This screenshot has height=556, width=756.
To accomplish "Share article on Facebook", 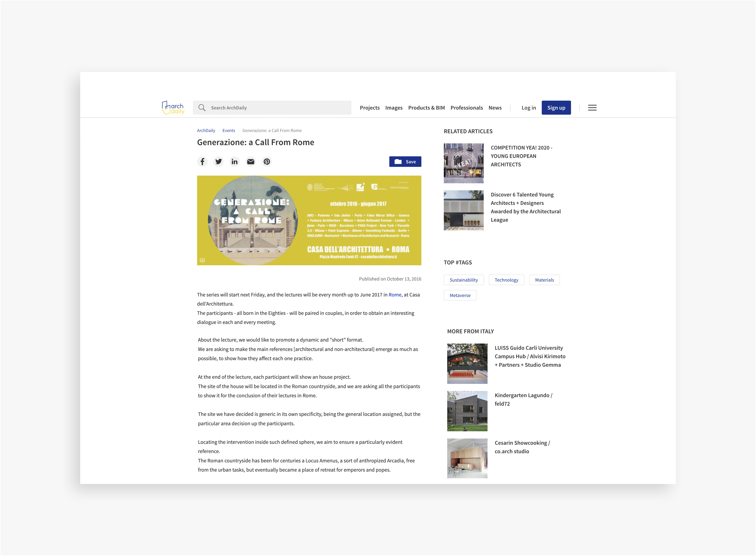I will click(x=202, y=162).
